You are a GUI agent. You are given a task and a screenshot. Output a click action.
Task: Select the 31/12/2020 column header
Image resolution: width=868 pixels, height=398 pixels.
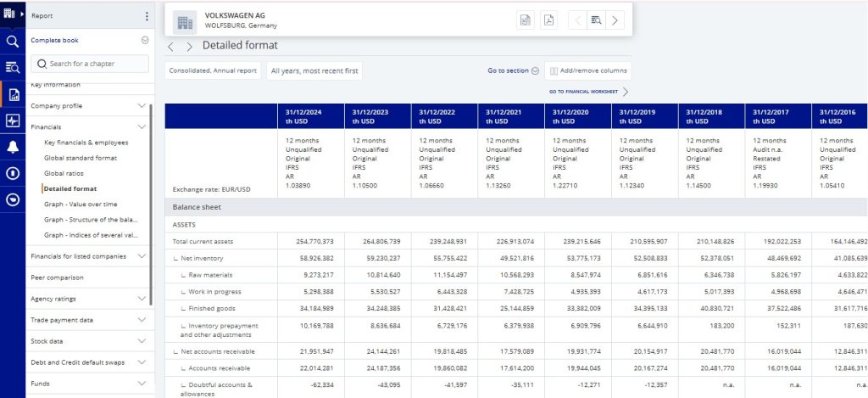pyautogui.click(x=578, y=116)
